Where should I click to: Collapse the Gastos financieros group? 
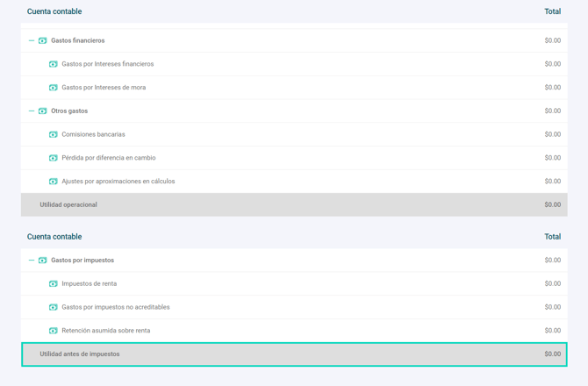click(x=32, y=40)
